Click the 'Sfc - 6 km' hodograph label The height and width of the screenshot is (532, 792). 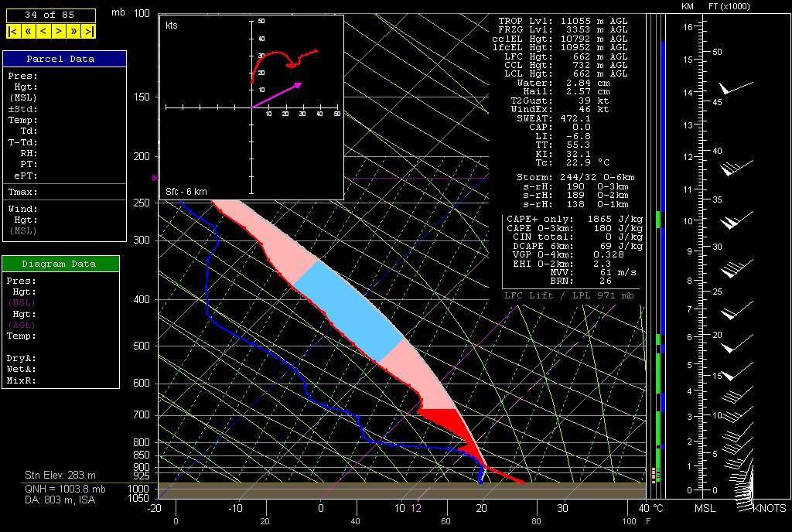point(186,191)
